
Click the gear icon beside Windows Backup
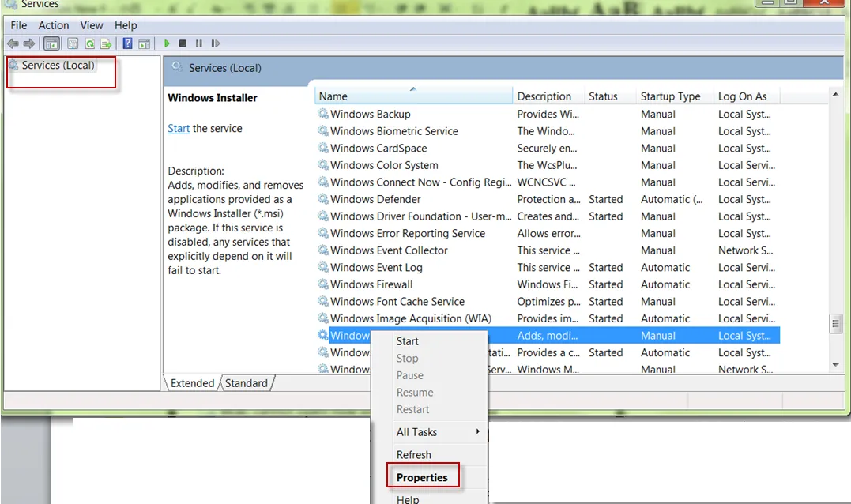click(323, 114)
